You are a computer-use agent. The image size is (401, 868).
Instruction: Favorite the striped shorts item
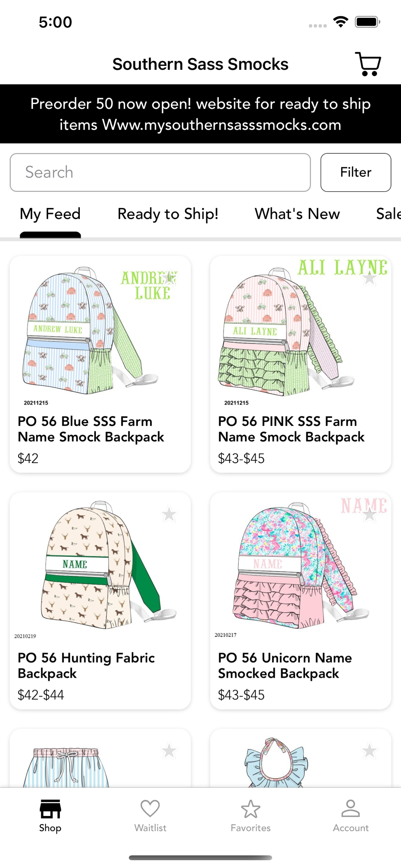(x=169, y=750)
